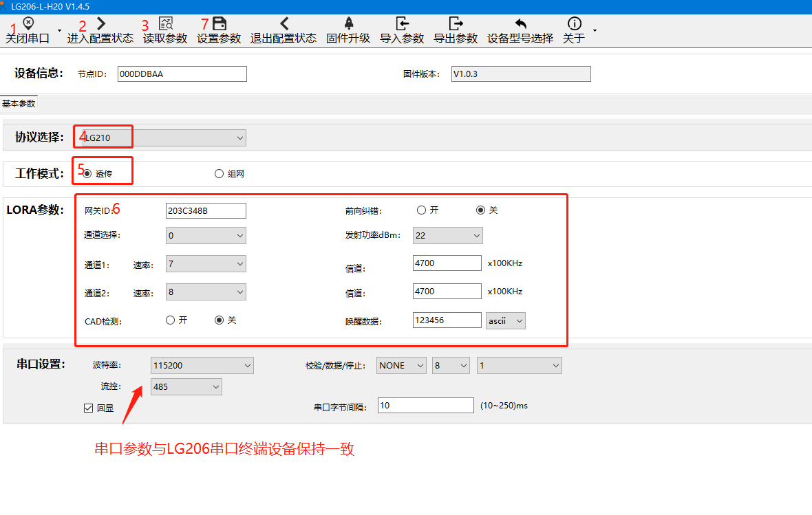Click the 导入参数 import icon
Screen dimensions: 812x515
402,24
